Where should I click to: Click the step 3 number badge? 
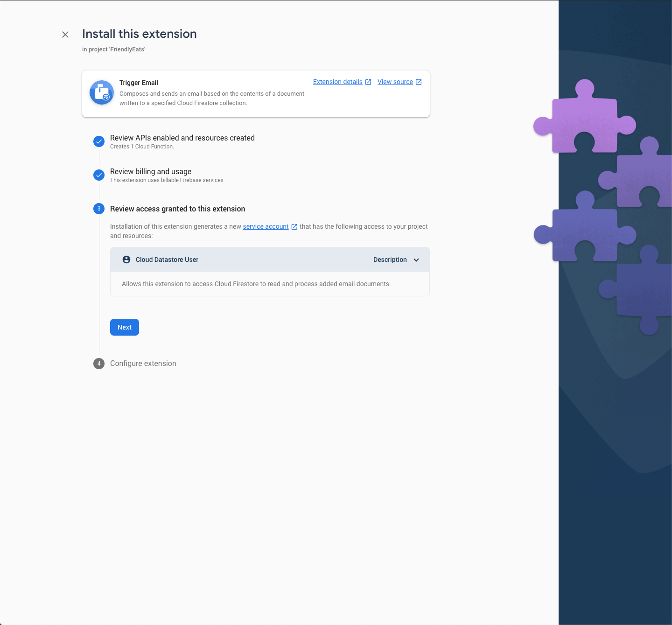click(99, 209)
